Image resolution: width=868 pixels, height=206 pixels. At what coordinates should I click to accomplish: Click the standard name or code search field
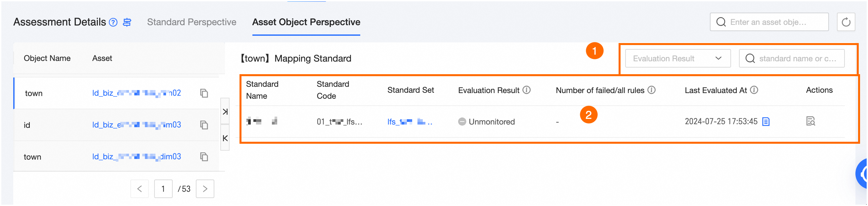[x=797, y=59]
